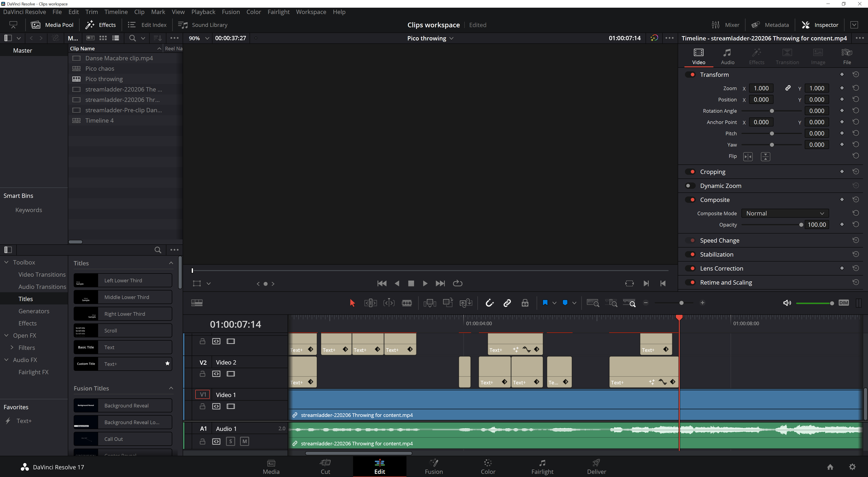The height and width of the screenshot is (477, 868).
Task: Jump to last frame of timeline
Action: (440, 283)
